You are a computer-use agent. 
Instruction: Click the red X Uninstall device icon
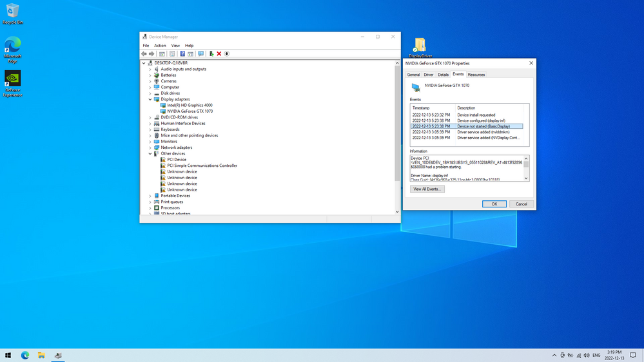coord(219,53)
